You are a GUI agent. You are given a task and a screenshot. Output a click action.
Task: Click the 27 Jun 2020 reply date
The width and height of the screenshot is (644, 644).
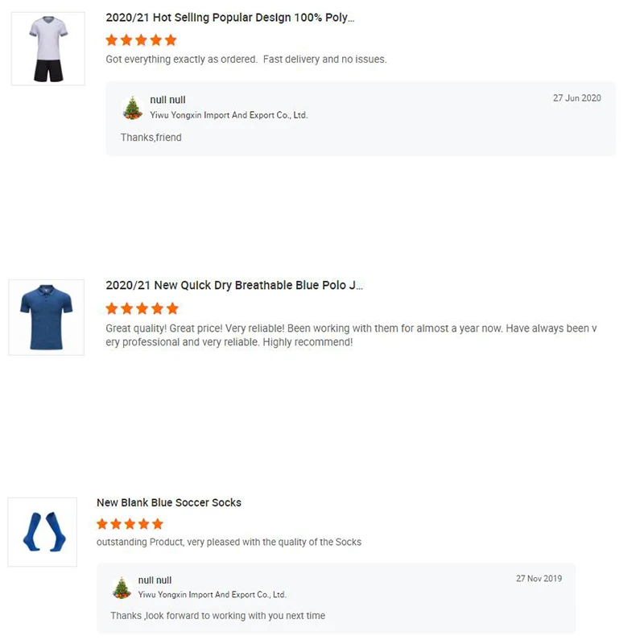click(x=576, y=98)
